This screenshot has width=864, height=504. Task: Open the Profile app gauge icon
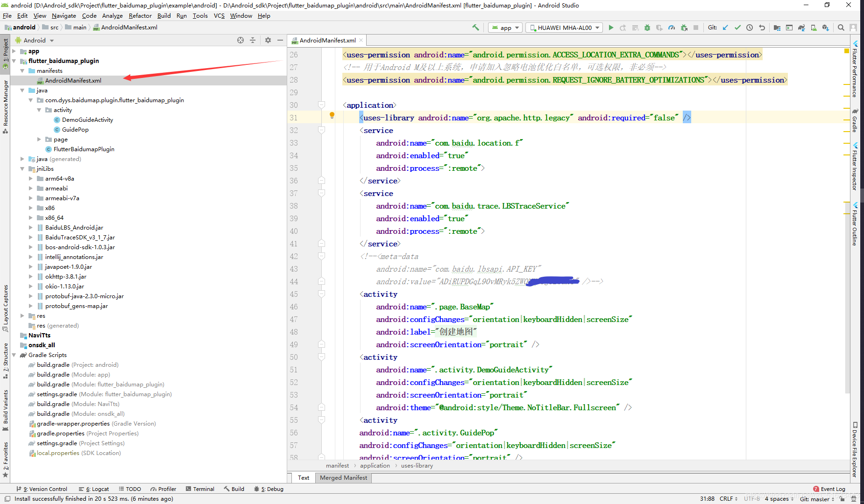(x=672, y=28)
